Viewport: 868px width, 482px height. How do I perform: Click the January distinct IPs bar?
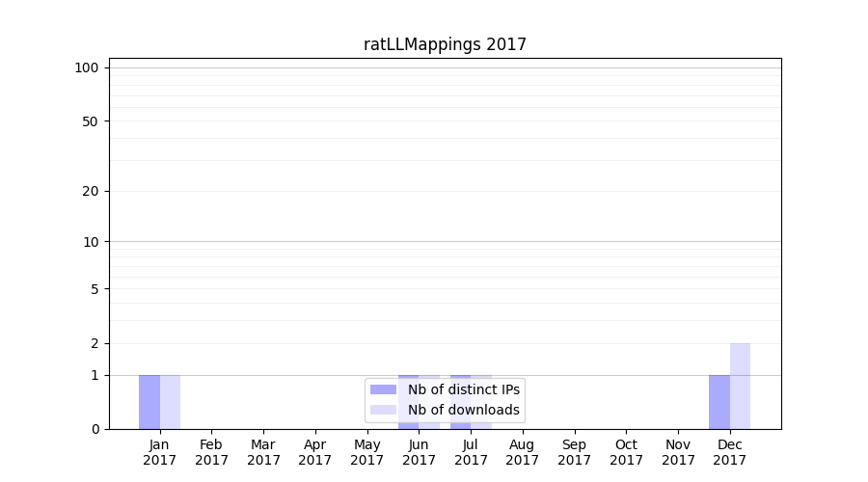click(x=149, y=402)
